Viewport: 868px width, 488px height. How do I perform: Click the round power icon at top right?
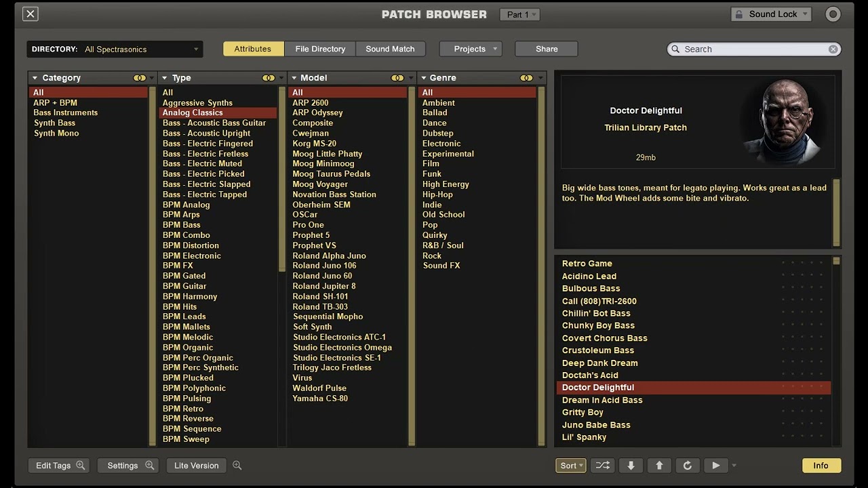pos(833,14)
